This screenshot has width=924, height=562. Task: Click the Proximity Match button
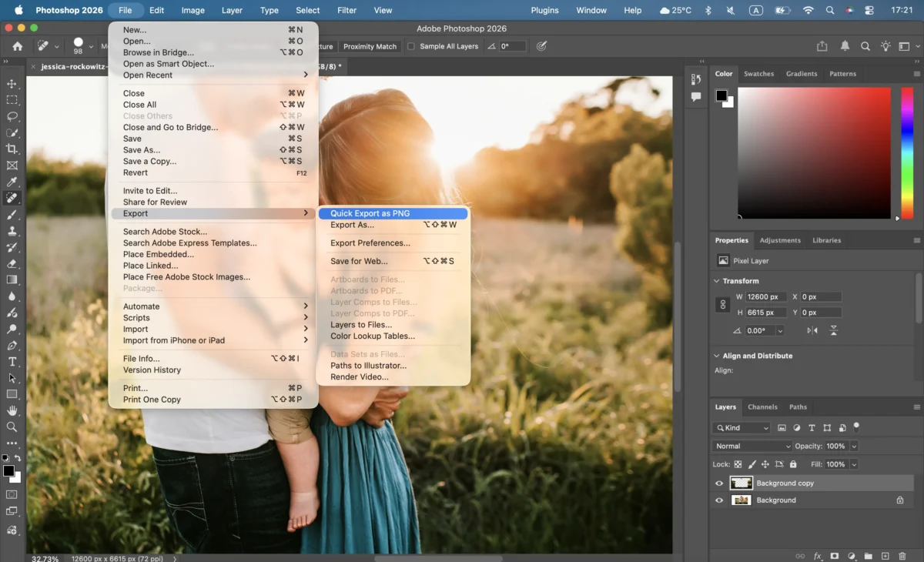[370, 46]
